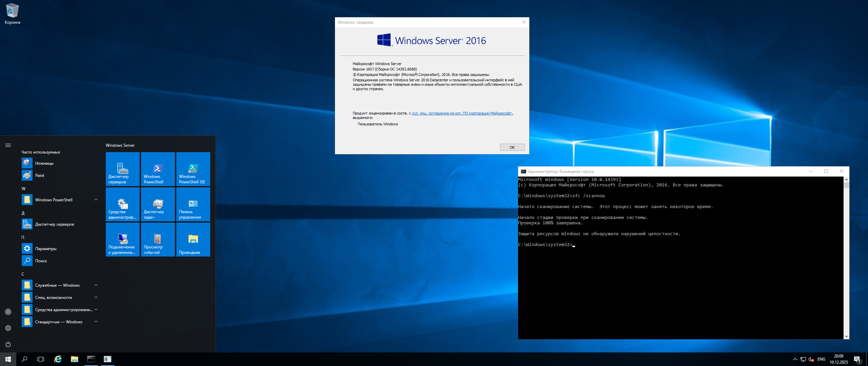Open the Server Manager tile
This screenshot has height=366, width=868.
(122, 169)
